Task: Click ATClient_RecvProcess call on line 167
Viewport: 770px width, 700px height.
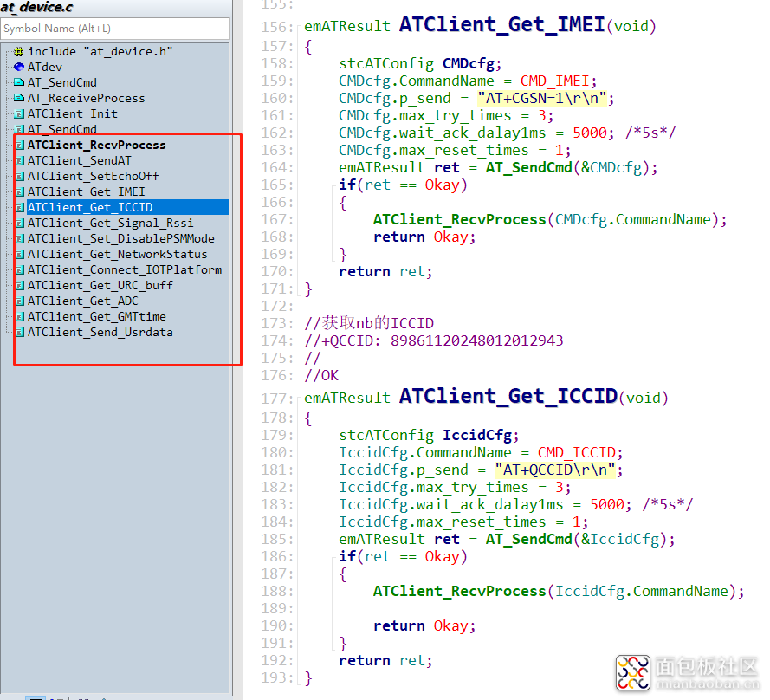Action: tap(459, 219)
